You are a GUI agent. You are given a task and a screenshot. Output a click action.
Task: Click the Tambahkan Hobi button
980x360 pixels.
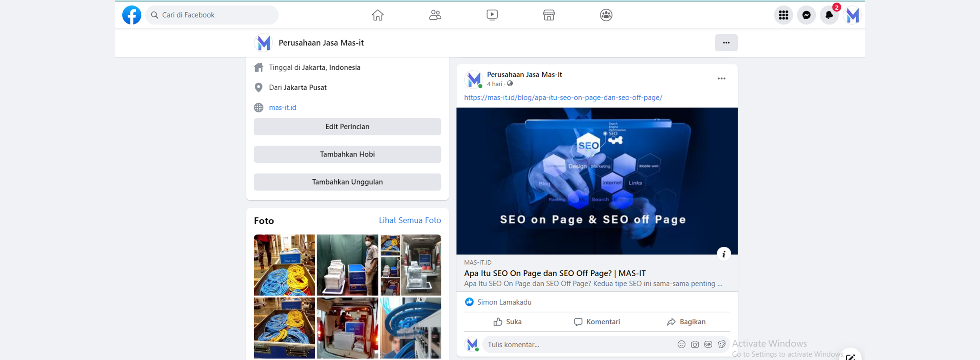(347, 154)
